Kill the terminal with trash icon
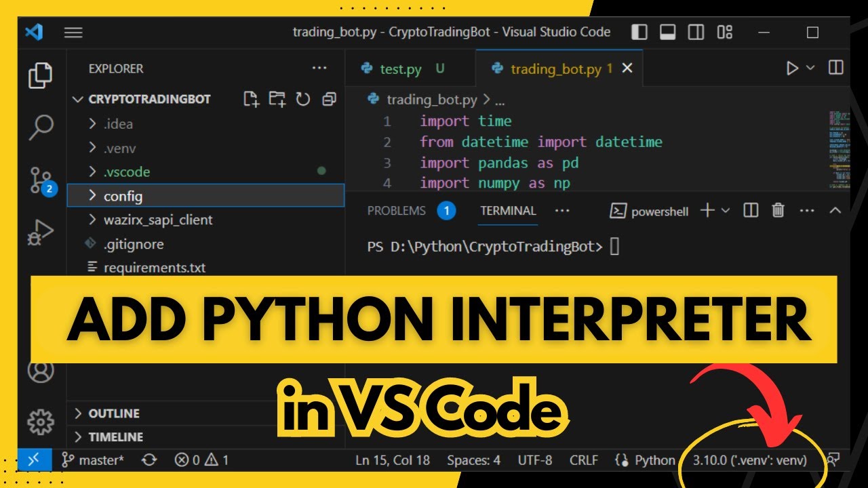The image size is (868, 488). 778,211
